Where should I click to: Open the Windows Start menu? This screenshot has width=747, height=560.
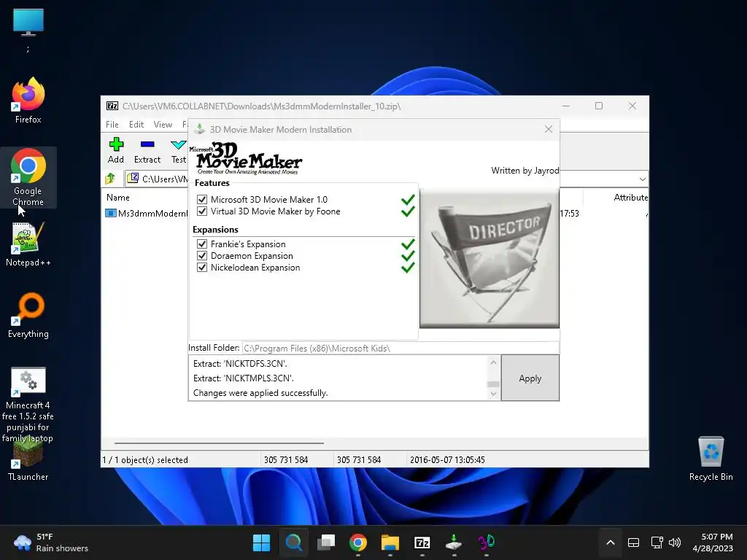tap(261, 542)
